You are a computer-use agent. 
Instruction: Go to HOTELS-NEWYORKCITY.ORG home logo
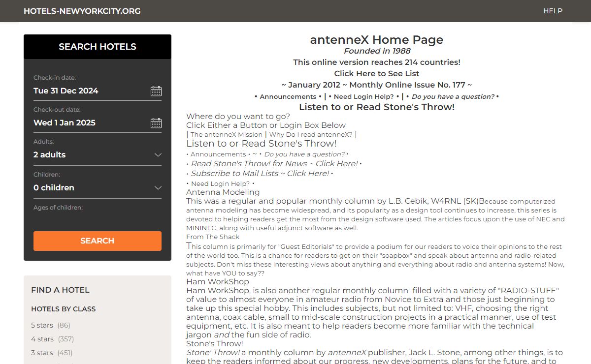(82, 11)
